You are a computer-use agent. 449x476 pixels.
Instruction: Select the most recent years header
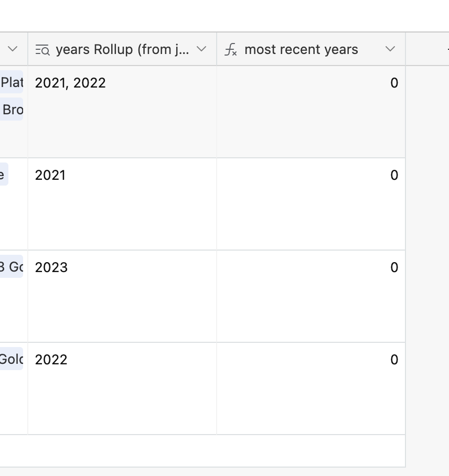pyautogui.click(x=311, y=49)
